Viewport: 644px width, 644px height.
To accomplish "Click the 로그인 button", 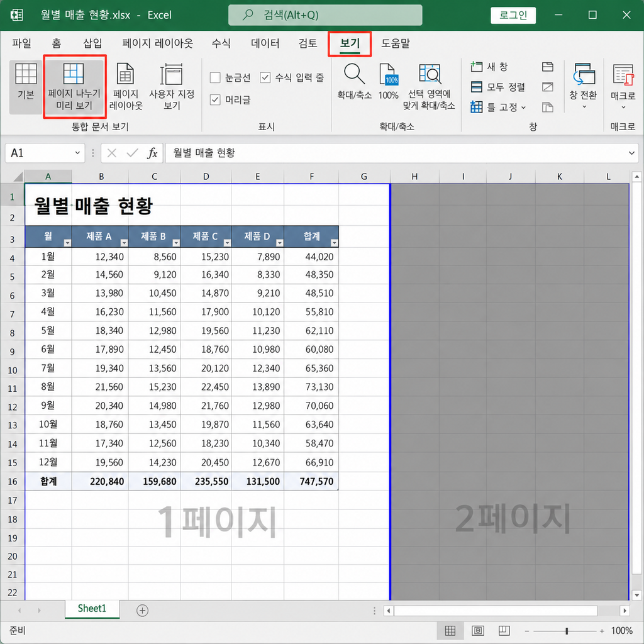I will [x=513, y=15].
